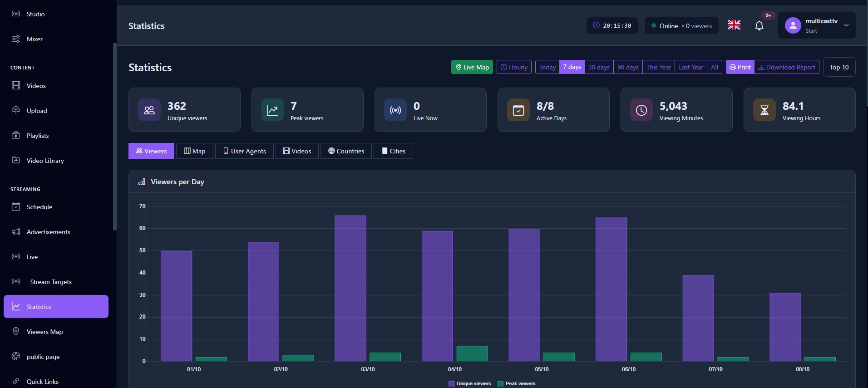Click the Active Days calendar icon
Image resolution: width=868 pixels, height=388 pixels.
(x=518, y=110)
